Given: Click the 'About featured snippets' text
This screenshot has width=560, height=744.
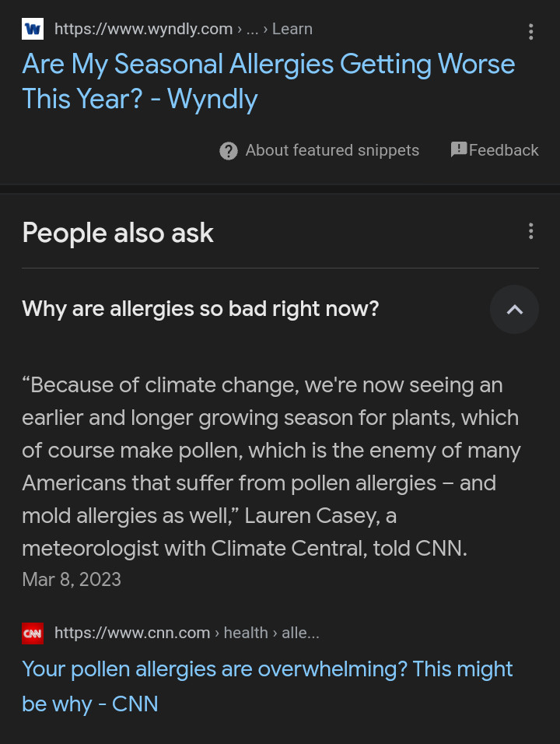Looking at the screenshot, I should tap(332, 151).
